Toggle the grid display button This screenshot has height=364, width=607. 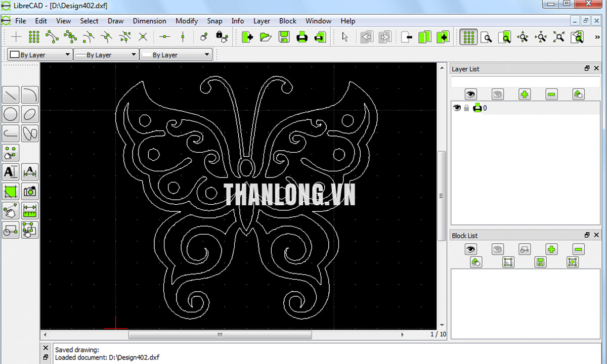468,37
